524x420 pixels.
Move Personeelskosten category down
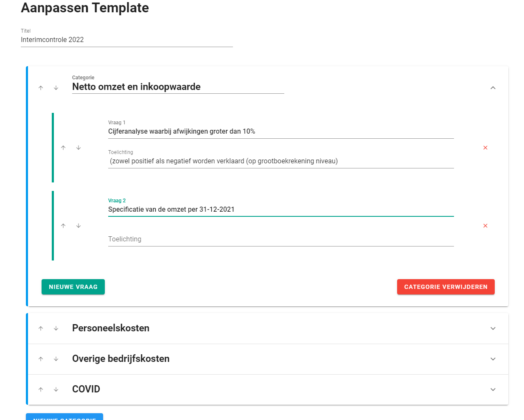56,328
